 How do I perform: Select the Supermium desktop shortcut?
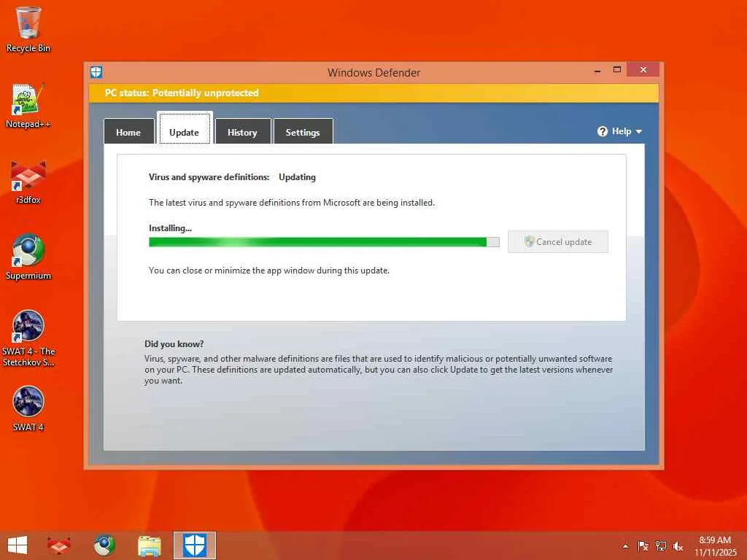point(28,257)
